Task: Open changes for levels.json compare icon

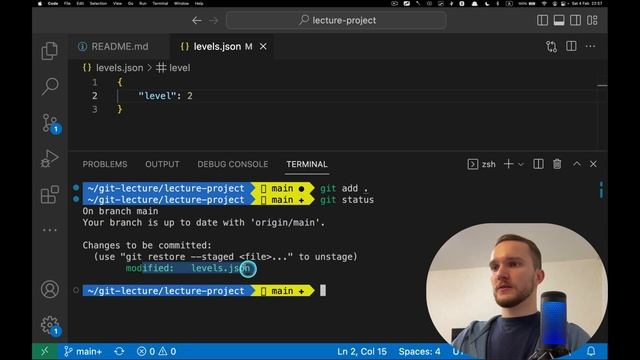Action: pyautogui.click(x=551, y=47)
